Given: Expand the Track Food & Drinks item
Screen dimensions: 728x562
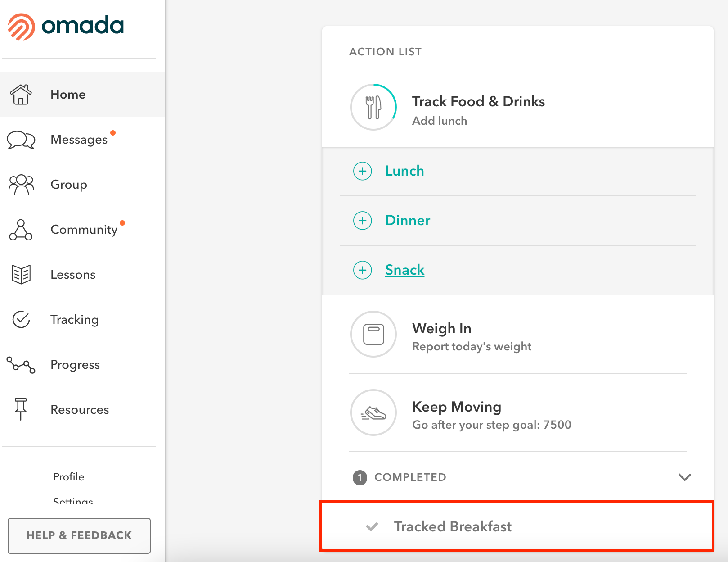Looking at the screenshot, I should [518, 108].
